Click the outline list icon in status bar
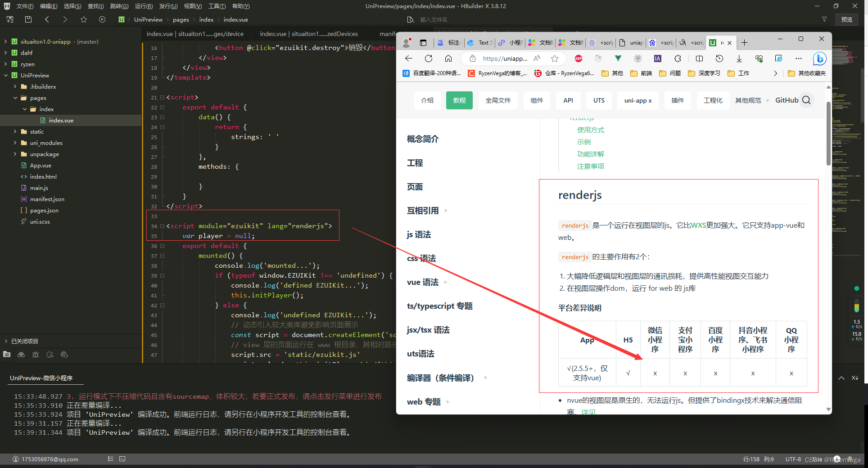 click(111, 459)
